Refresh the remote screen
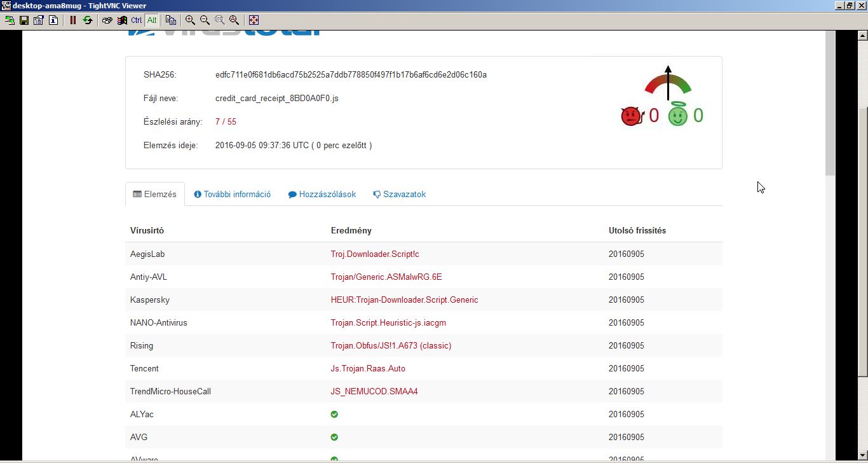The width and height of the screenshot is (868, 463). (x=88, y=20)
